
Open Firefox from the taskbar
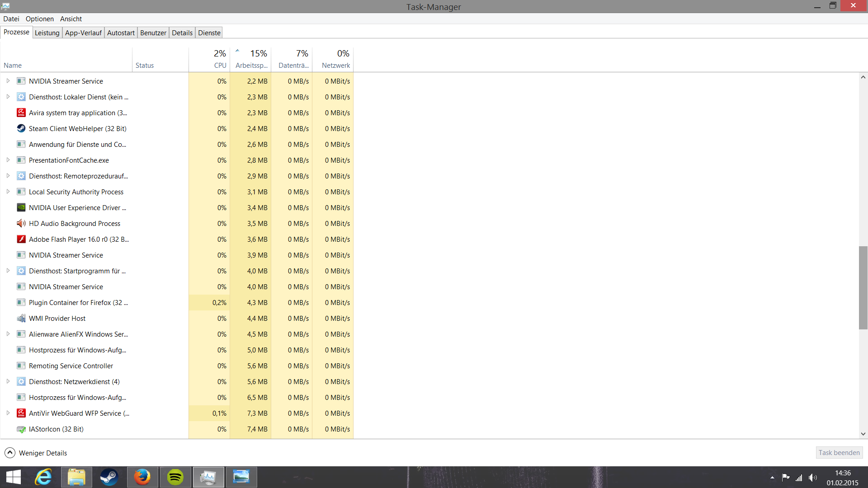point(142,477)
